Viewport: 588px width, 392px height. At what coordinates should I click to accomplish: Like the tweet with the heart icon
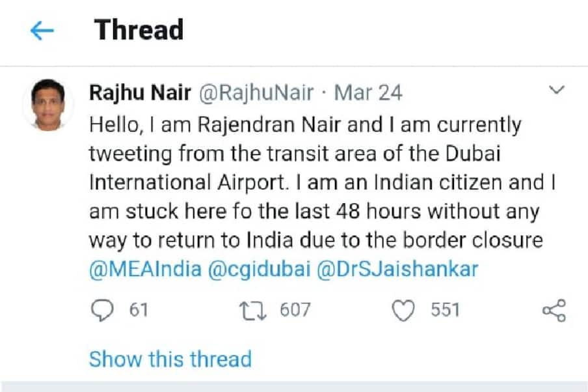pos(405,310)
